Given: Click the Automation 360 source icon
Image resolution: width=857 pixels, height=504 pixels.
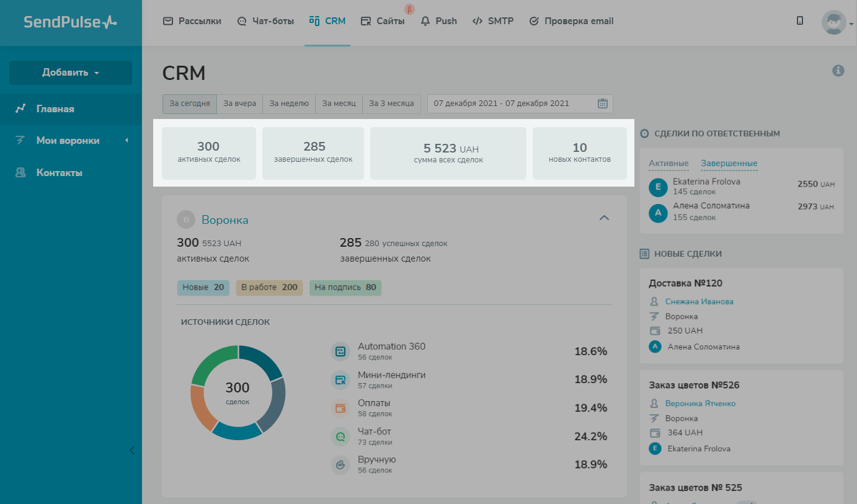Looking at the screenshot, I should point(340,351).
